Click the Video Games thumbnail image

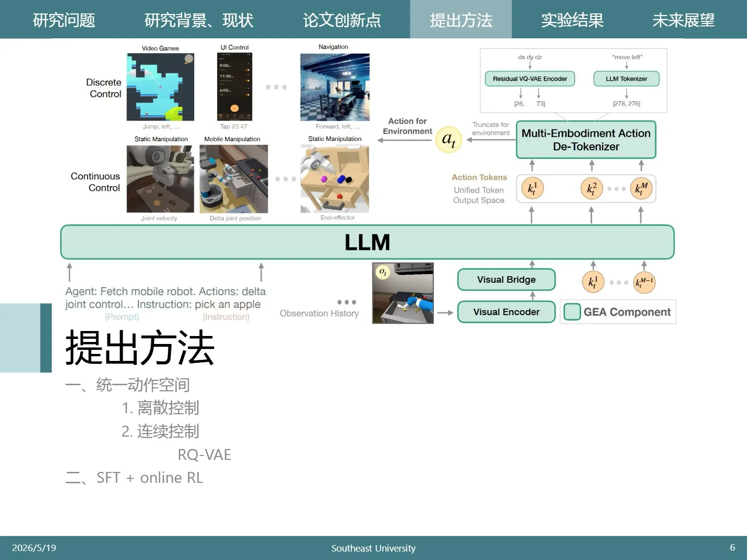click(x=160, y=87)
